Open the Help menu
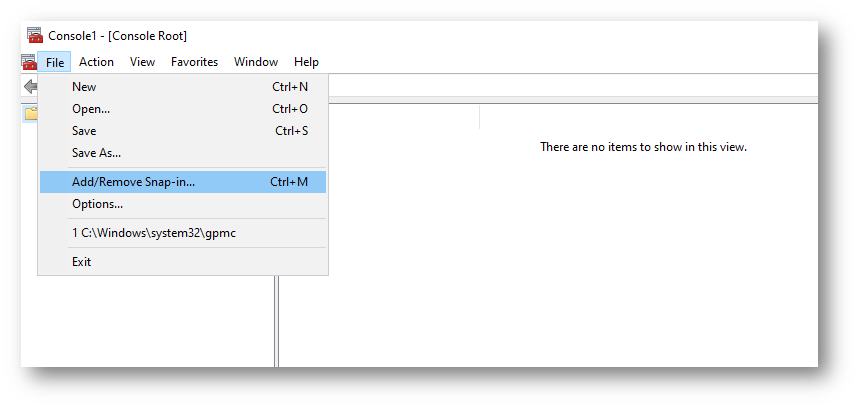 306,62
